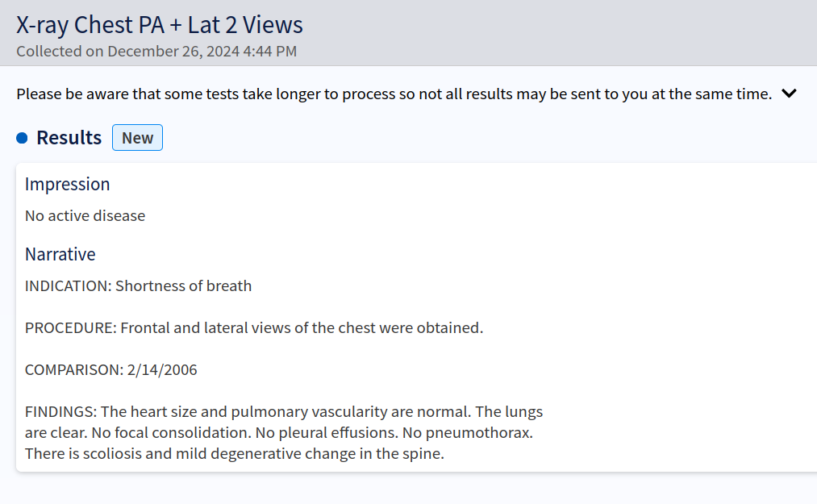Click the Please be aware notice text
Image resolution: width=817 pixels, height=504 pixels.
pyautogui.click(x=394, y=94)
